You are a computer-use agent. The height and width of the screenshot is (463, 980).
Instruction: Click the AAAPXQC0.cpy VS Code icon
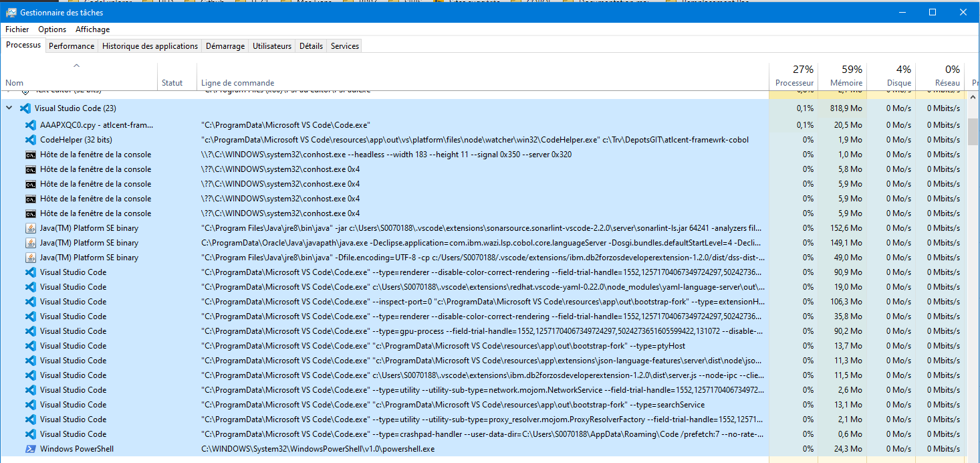click(x=31, y=124)
